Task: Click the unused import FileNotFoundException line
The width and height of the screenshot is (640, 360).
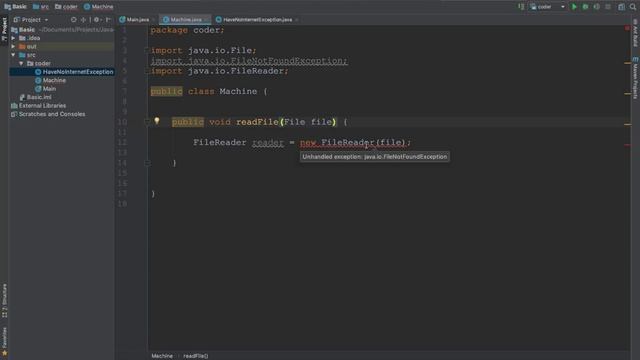Action: click(249, 61)
